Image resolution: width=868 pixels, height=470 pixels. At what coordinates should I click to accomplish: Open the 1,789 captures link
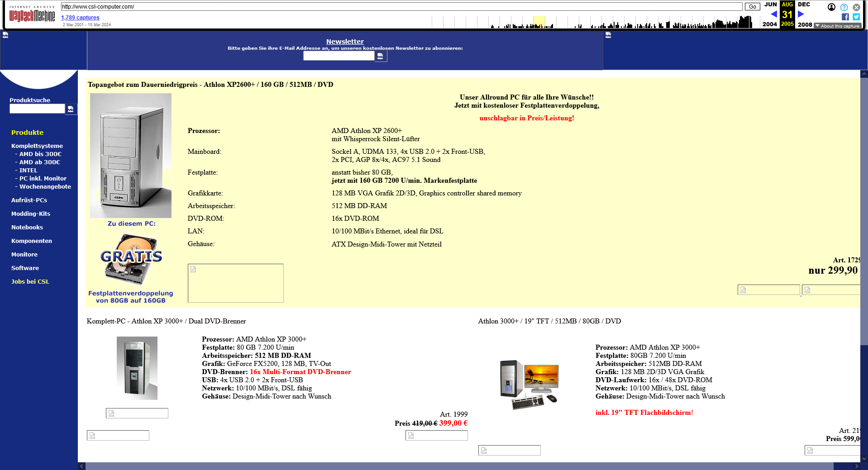coord(80,18)
